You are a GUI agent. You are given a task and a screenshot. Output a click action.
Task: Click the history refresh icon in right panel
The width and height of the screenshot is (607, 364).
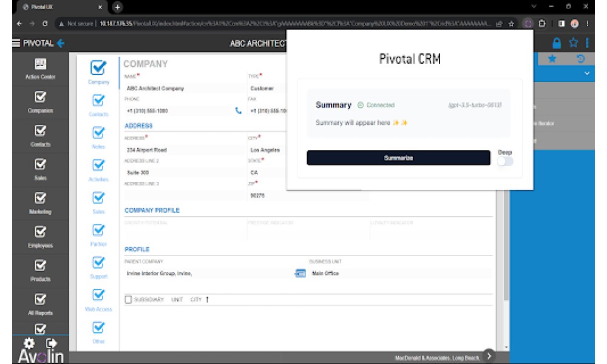pos(580,59)
